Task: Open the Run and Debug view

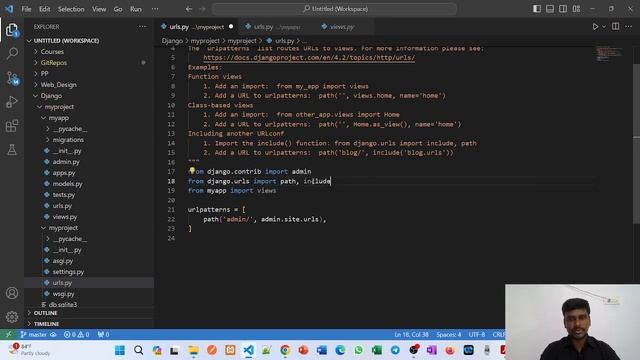Action: 12,102
